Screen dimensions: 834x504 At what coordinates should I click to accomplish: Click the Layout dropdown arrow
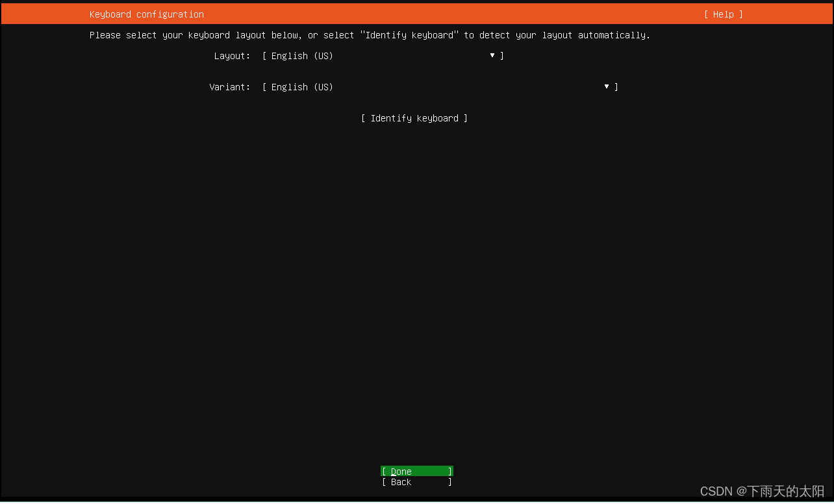(x=492, y=56)
